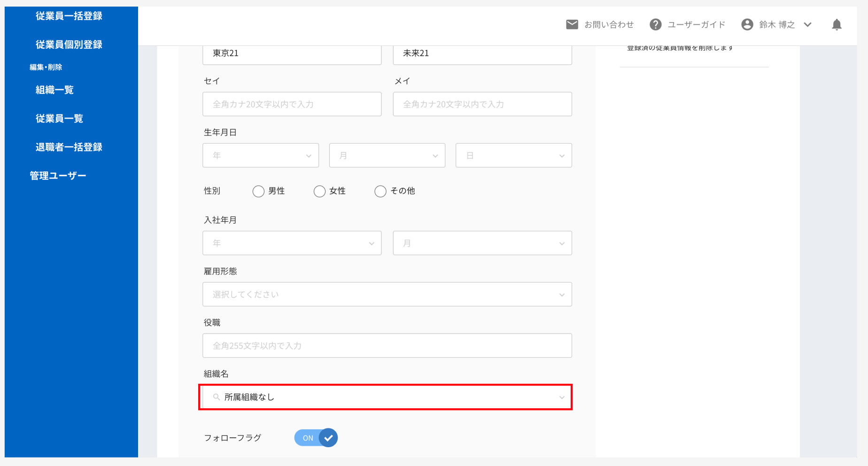The width and height of the screenshot is (868, 466).
Task: Open the notifications bell
Action: pyautogui.click(x=837, y=24)
